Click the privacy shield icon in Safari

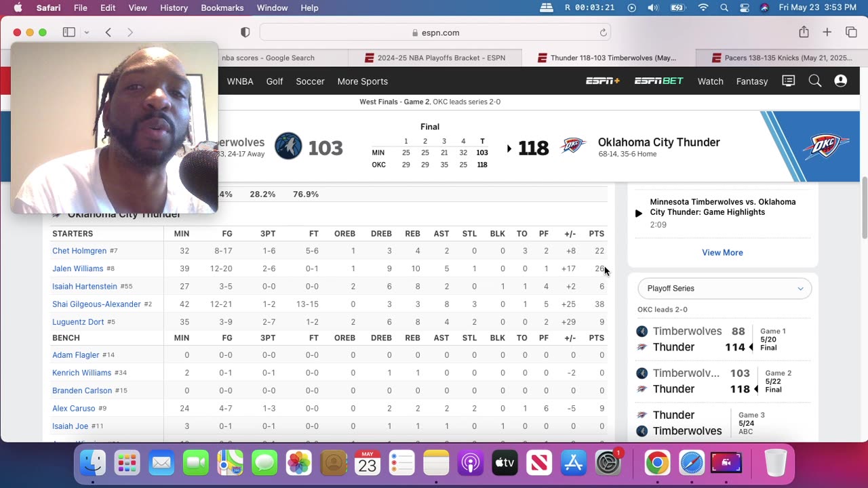[245, 33]
